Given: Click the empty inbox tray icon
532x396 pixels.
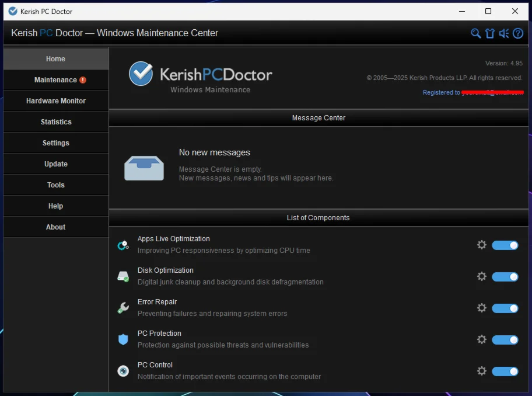Looking at the screenshot, I should coord(144,168).
